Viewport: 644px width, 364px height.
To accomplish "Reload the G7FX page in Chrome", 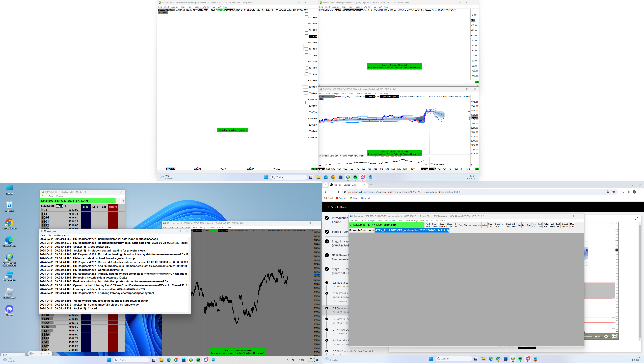I will click(338, 192).
